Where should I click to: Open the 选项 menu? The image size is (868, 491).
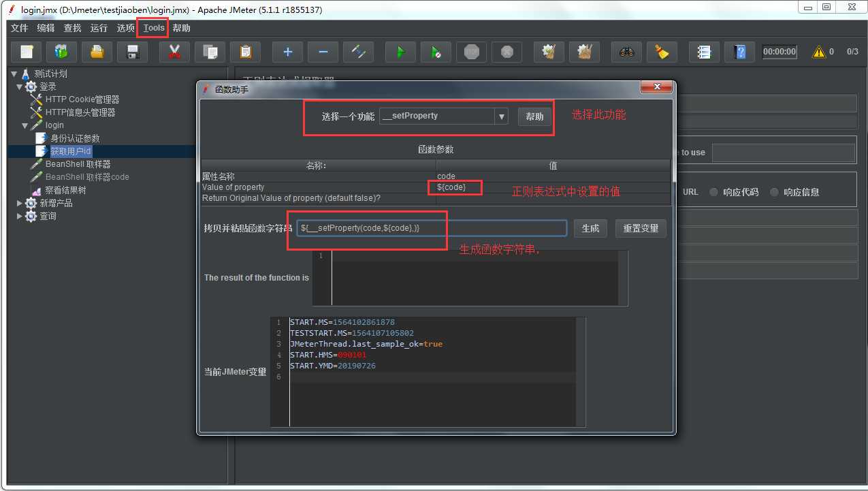coord(125,28)
